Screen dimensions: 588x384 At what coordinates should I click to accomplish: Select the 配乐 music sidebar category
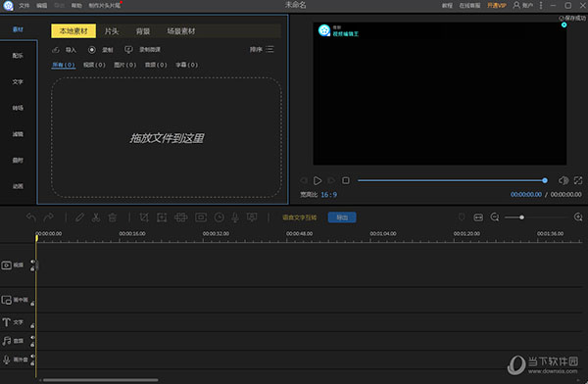[x=18, y=56]
